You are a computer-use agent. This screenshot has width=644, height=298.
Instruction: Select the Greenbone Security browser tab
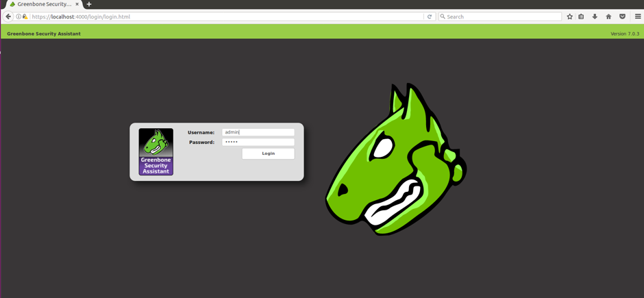click(44, 4)
